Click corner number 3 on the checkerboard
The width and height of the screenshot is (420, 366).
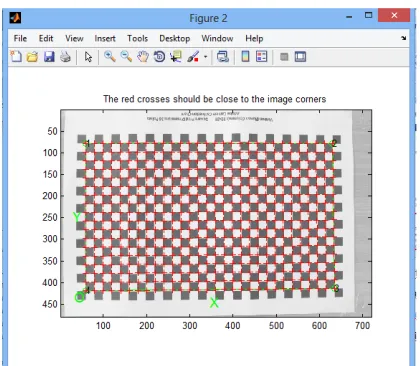pos(336,288)
